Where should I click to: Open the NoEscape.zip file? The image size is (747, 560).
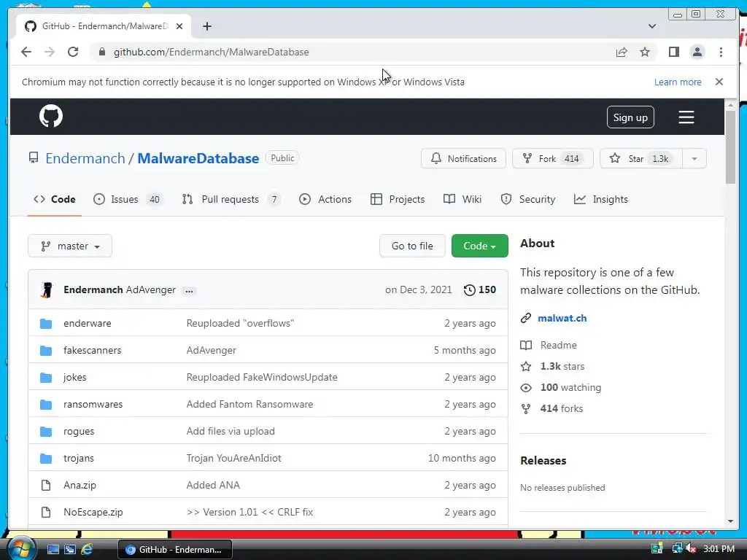pos(93,513)
